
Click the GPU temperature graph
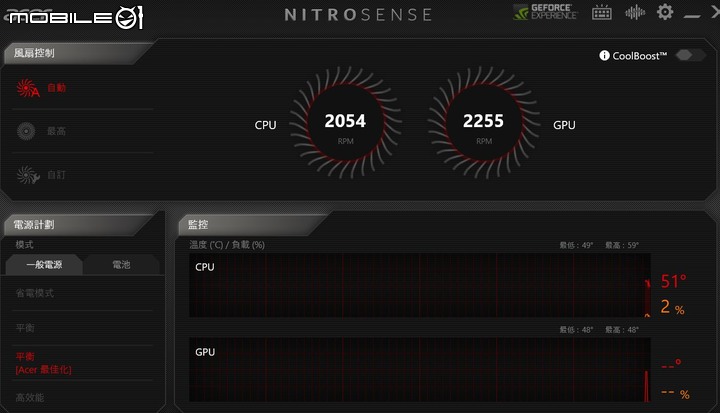[x=420, y=370]
